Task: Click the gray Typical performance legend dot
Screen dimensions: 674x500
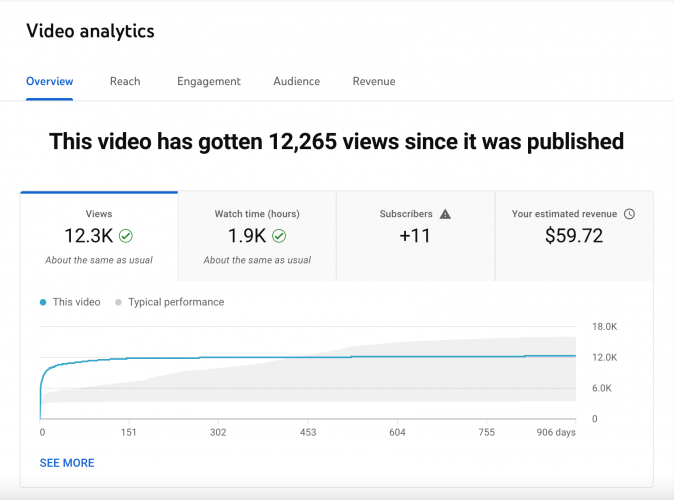Action: (118, 302)
